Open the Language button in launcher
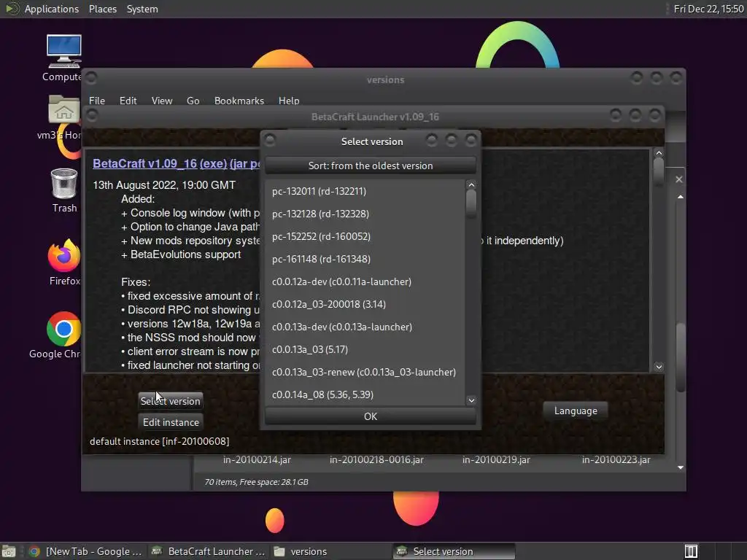 click(576, 411)
